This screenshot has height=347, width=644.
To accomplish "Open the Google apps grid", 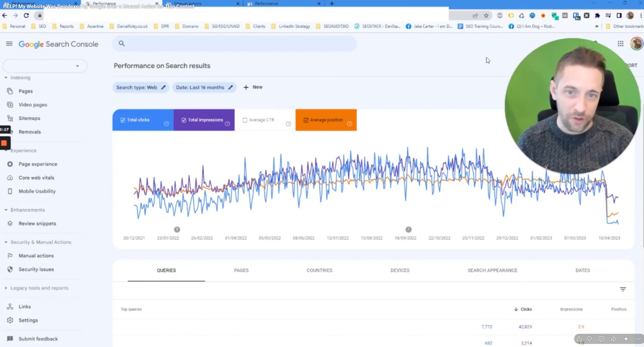I will click(x=620, y=44).
